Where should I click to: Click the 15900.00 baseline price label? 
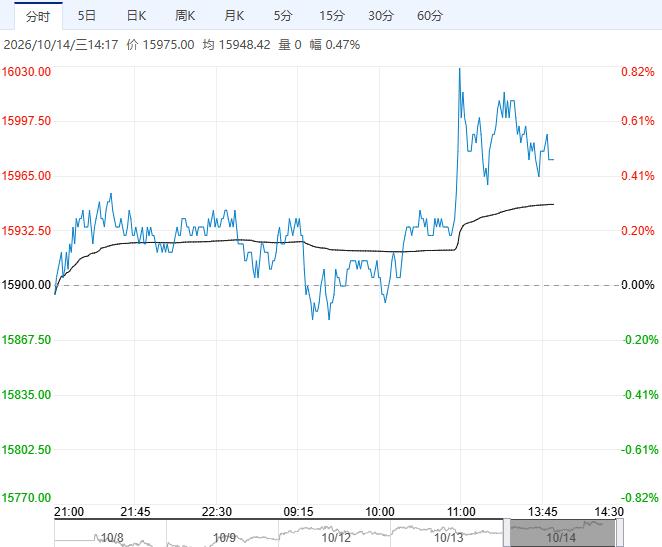[x=26, y=285]
